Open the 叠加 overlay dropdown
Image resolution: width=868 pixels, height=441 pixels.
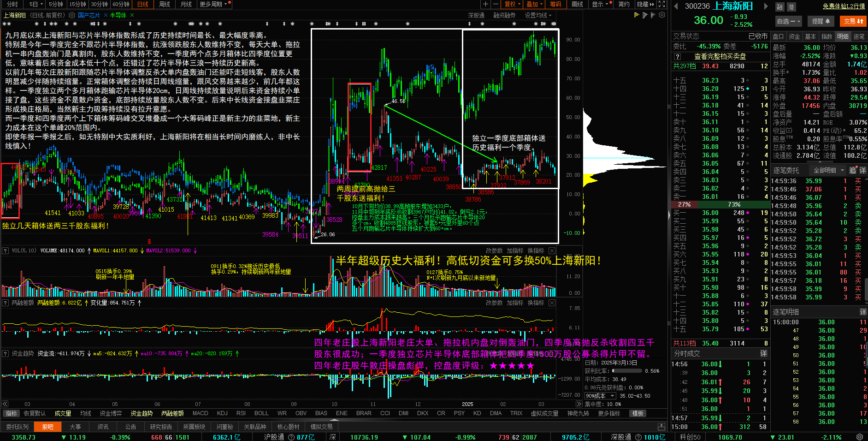click(534, 4)
